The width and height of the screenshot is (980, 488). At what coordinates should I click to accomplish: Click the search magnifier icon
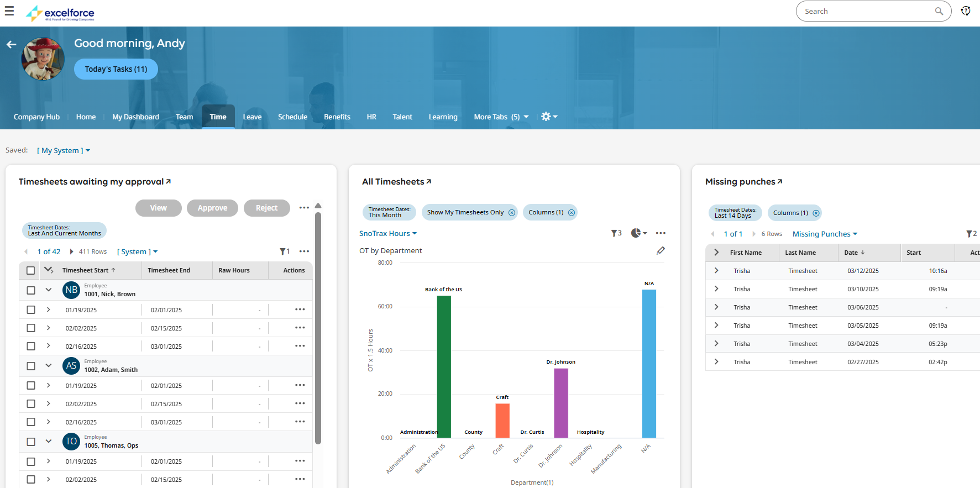pos(939,11)
